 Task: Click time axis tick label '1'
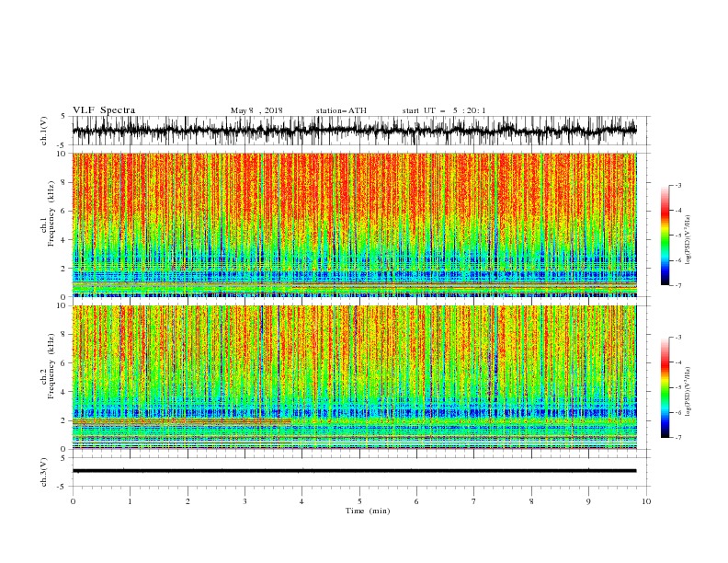tap(130, 501)
